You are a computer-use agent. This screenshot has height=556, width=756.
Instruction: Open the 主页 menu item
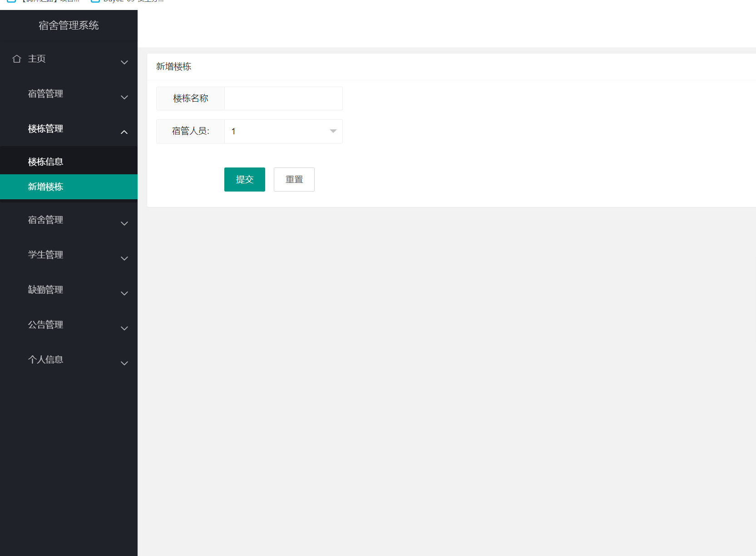point(69,59)
